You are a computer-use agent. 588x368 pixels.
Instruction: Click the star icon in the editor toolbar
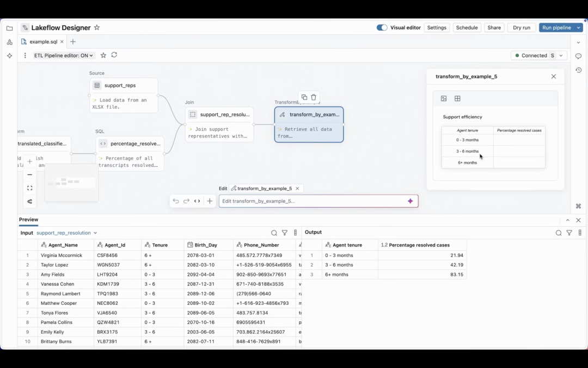pos(103,55)
